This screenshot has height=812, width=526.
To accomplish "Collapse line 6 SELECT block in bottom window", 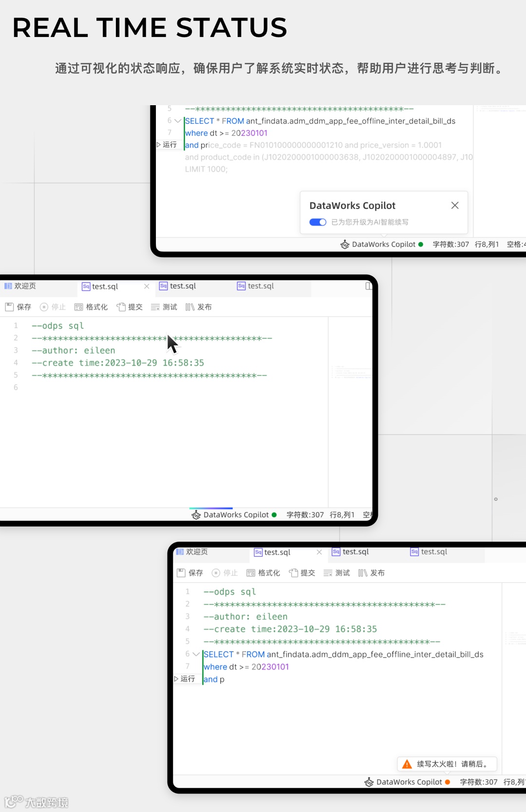I will pyautogui.click(x=196, y=654).
